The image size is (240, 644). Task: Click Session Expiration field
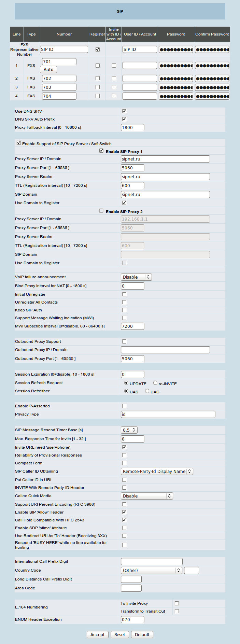click(132, 375)
